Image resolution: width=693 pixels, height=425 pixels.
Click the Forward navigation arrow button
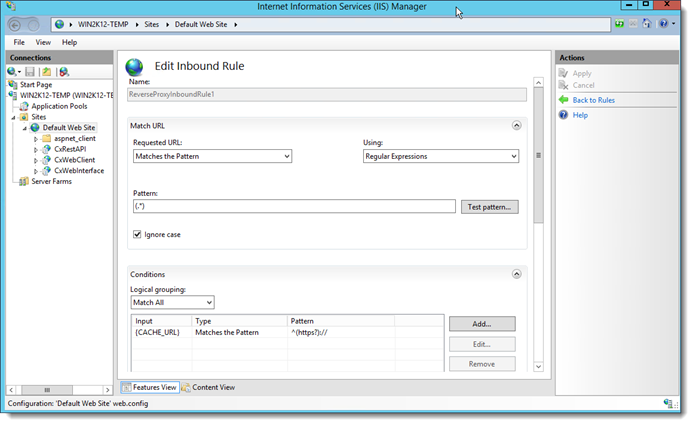[x=33, y=25]
